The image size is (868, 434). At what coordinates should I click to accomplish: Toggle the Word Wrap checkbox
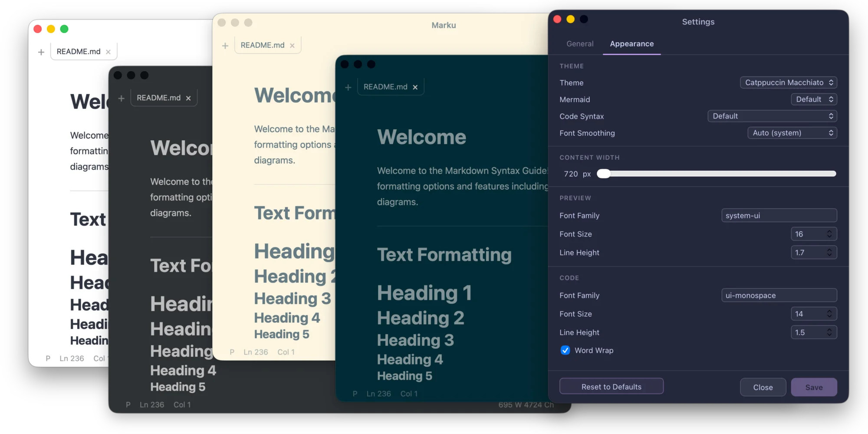[x=565, y=350]
